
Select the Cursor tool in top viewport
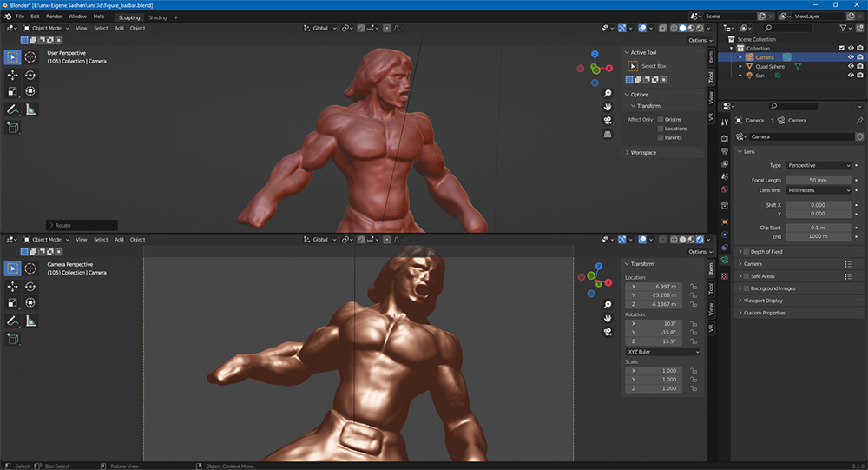click(x=30, y=57)
